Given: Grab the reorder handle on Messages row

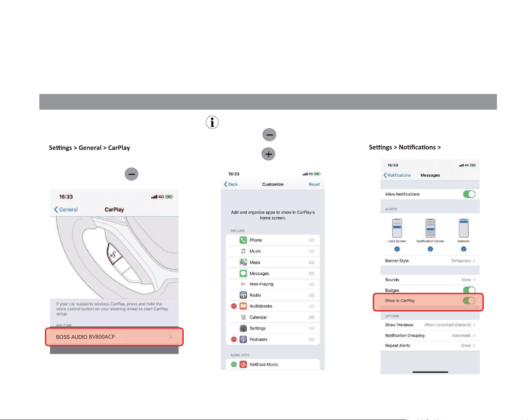Looking at the screenshot, I should tap(312, 273).
